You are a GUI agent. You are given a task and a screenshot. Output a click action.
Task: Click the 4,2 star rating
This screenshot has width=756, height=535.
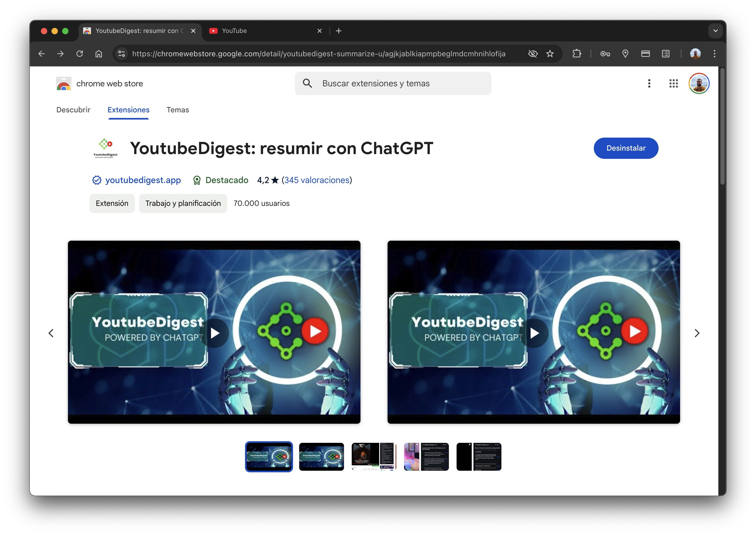click(268, 180)
